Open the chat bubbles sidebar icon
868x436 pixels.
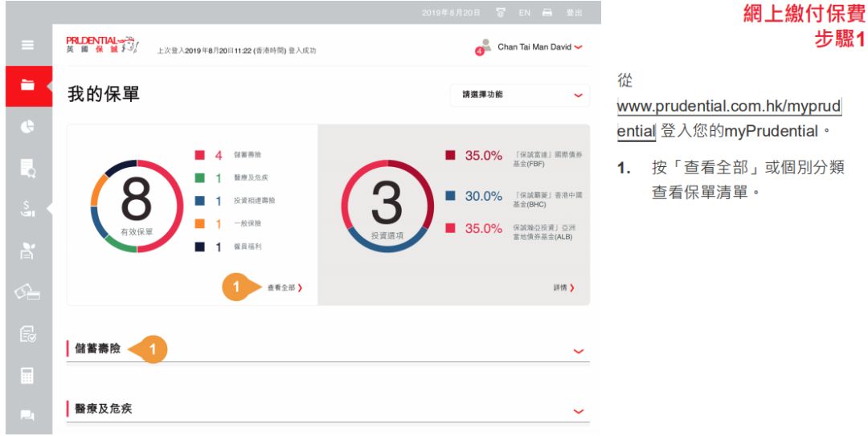tap(27, 415)
